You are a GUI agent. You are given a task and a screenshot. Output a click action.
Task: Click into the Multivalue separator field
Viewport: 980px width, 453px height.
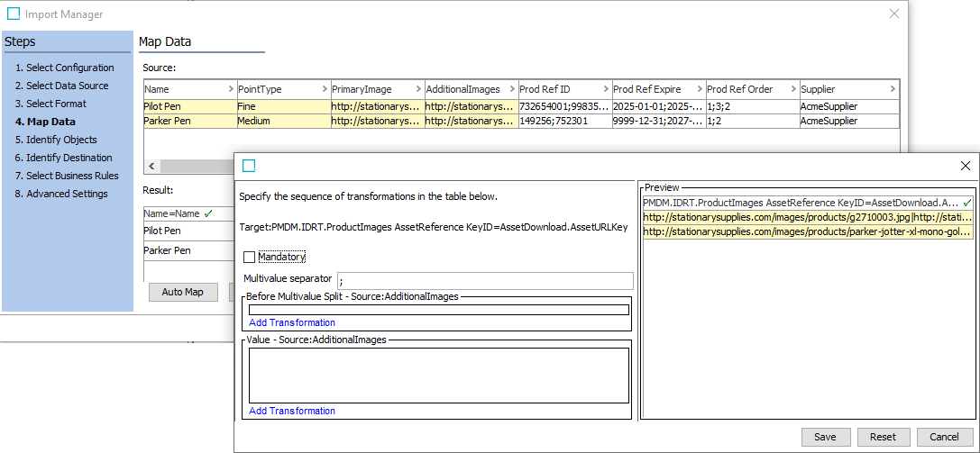coord(484,280)
